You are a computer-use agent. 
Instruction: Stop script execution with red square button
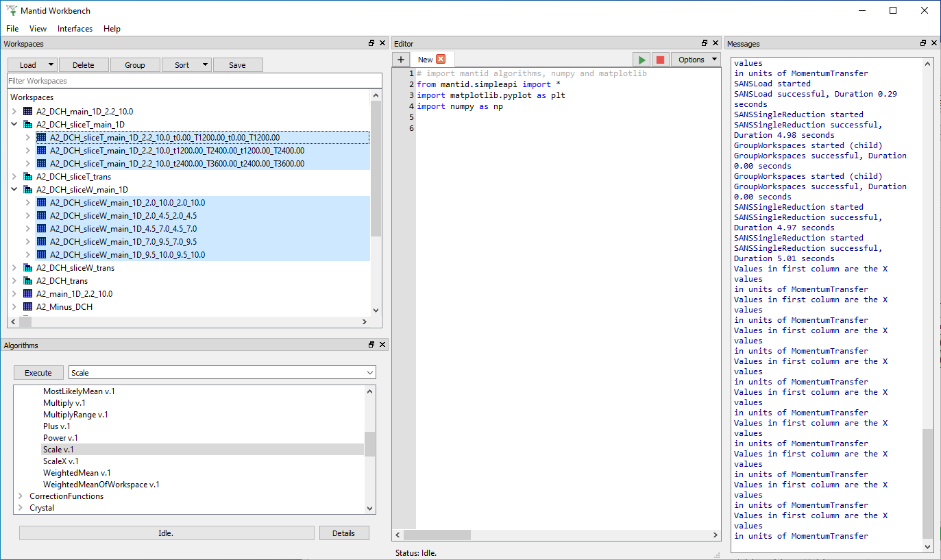pos(660,60)
